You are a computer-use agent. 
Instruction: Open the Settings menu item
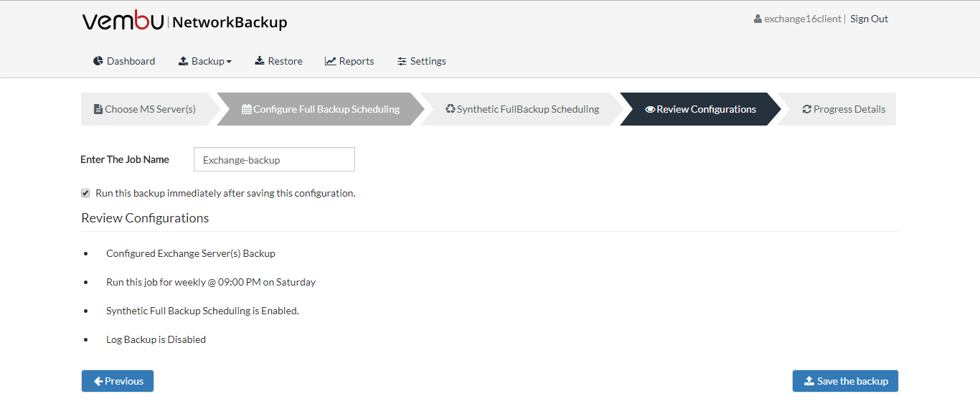[422, 61]
